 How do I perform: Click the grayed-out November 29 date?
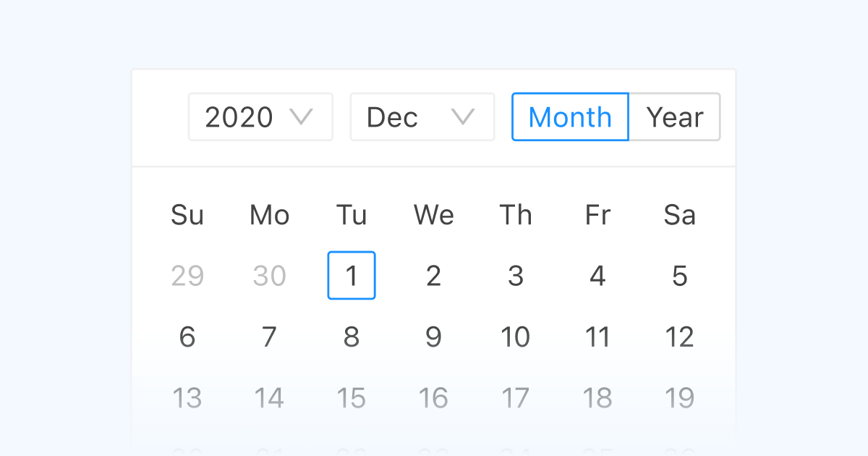pyautogui.click(x=187, y=275)
